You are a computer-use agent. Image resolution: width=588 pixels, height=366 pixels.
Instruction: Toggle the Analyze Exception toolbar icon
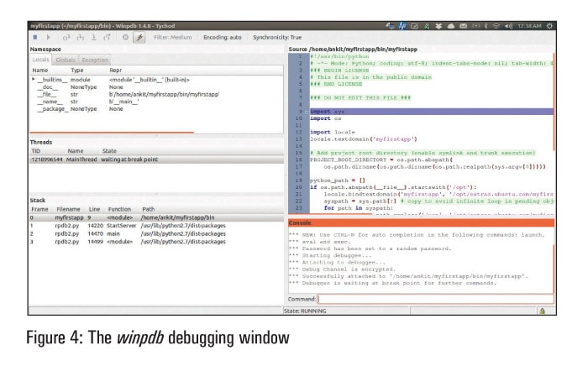pos(126,37)
